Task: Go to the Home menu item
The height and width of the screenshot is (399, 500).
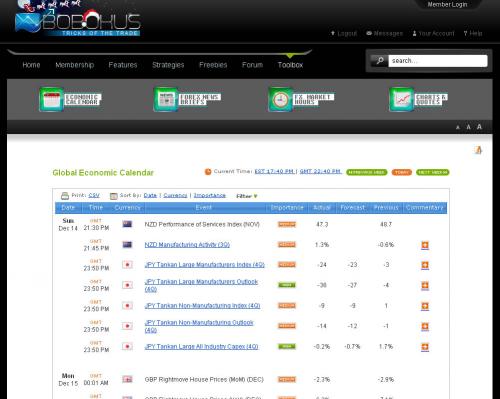Action: click(x=31, y=65)
